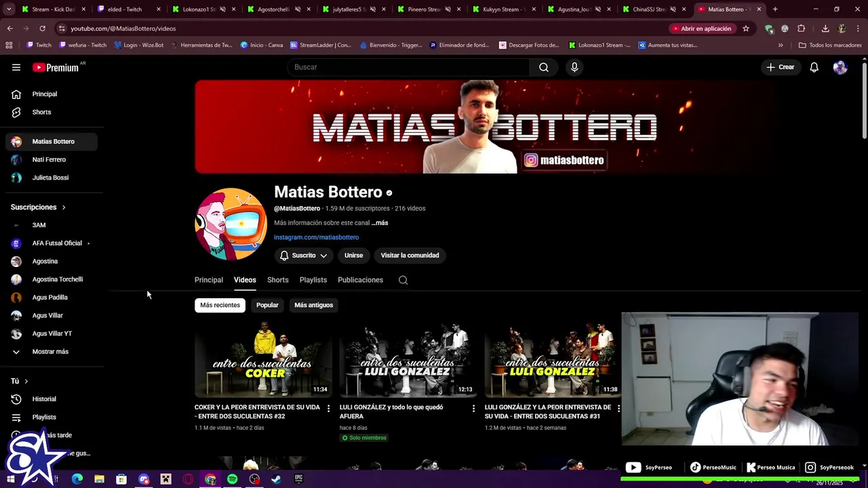Click the page vertical scrollbar
The height and width of the screenshot is (488, 868).
point(864,102)
